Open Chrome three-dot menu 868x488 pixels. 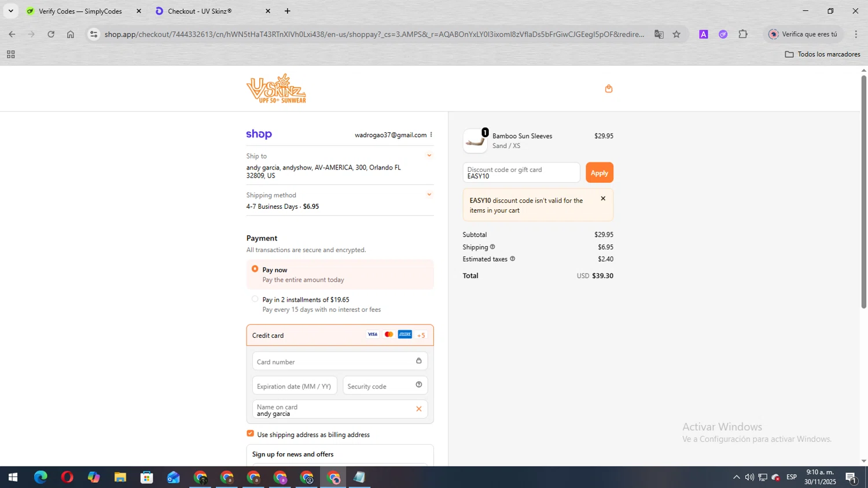(856, 34)
